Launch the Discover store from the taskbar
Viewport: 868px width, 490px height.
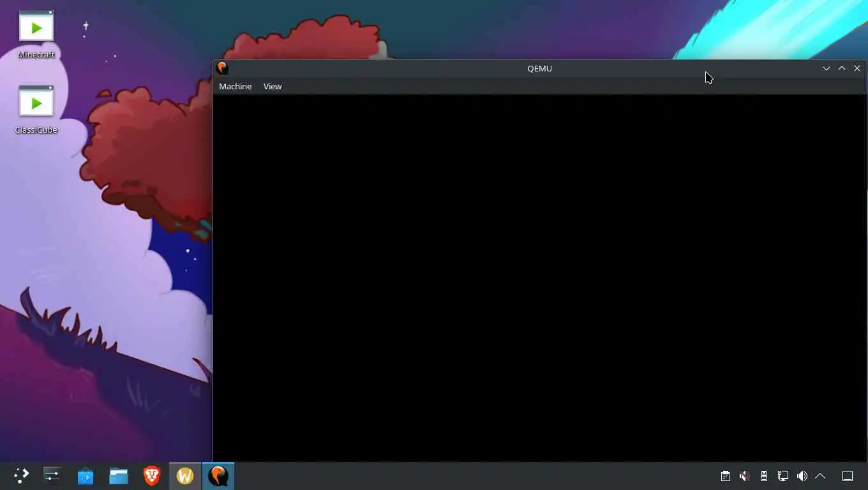(86, 475)
